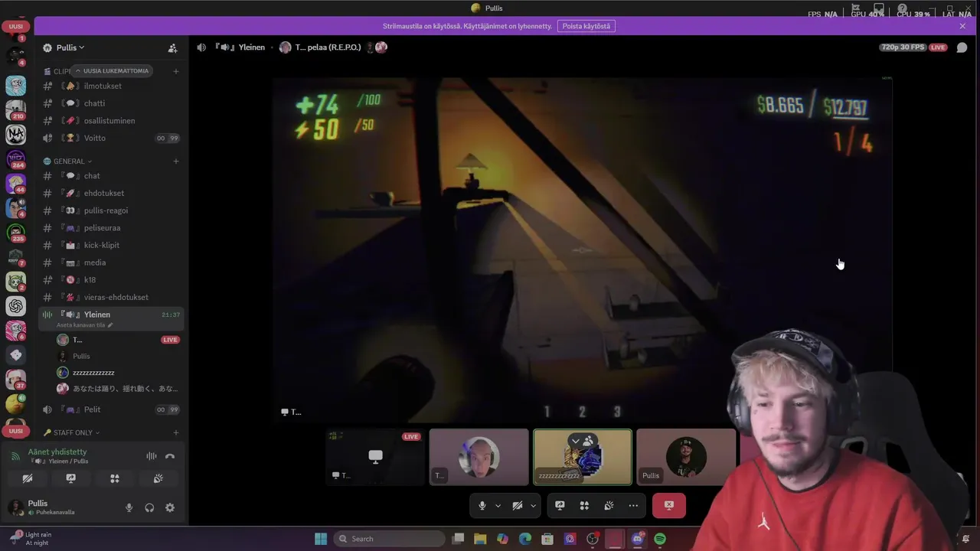This screenshot has width=980, height=551.
Task: Open activities icon in call bar
Action: pos(584,506)
